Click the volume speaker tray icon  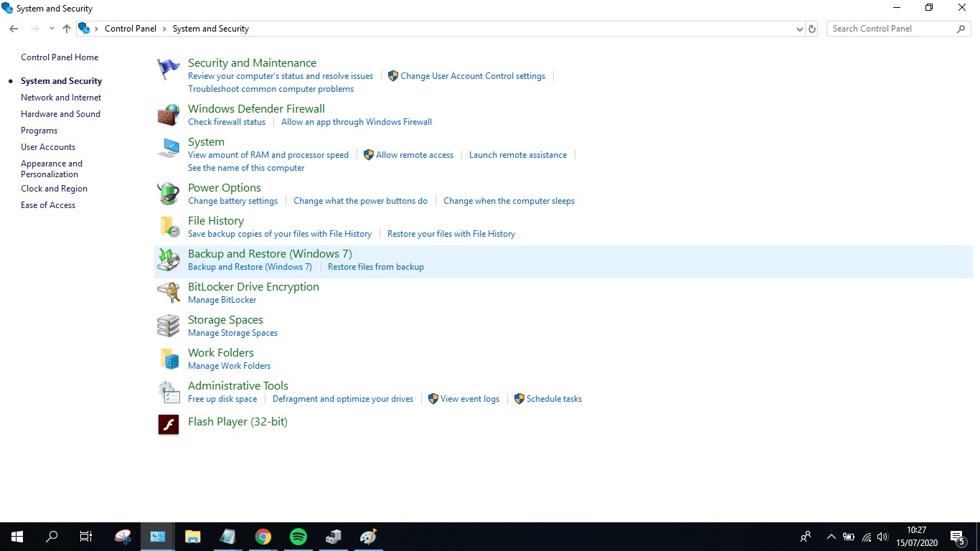click(x=882, y=537)
